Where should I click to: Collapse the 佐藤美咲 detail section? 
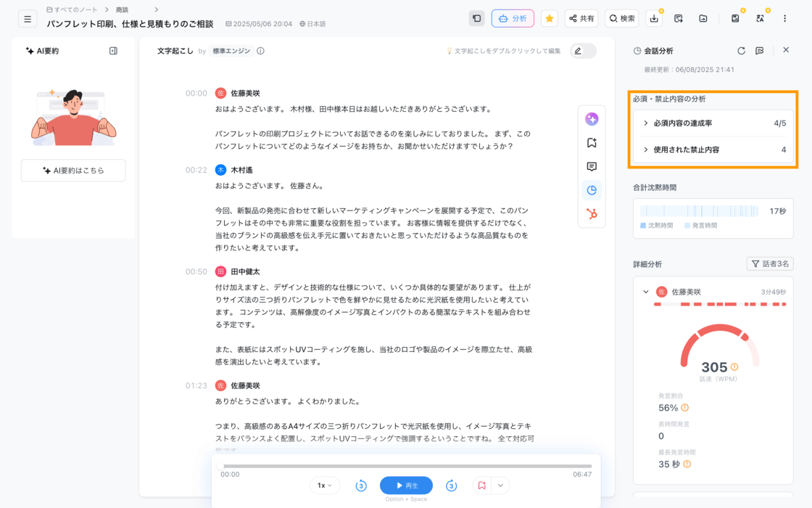coord(646,292)
